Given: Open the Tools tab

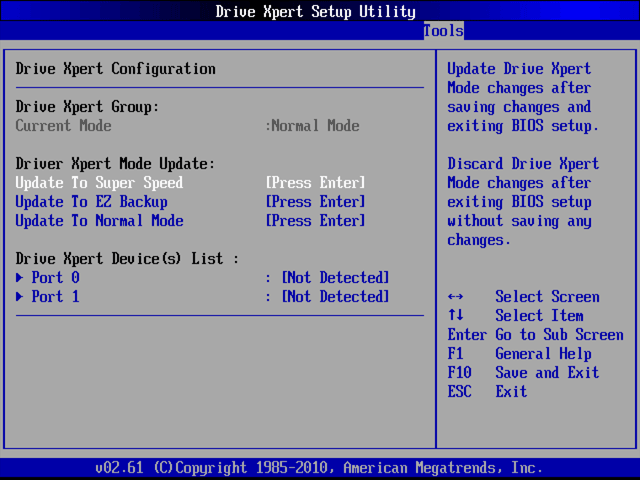Looking at the screenshot, I should pos(444,31).
